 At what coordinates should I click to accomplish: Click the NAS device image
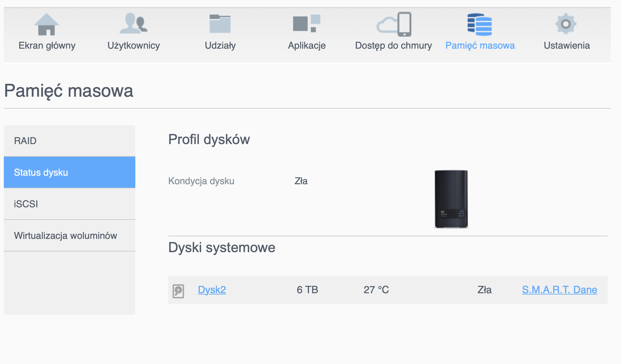(451, 199)
